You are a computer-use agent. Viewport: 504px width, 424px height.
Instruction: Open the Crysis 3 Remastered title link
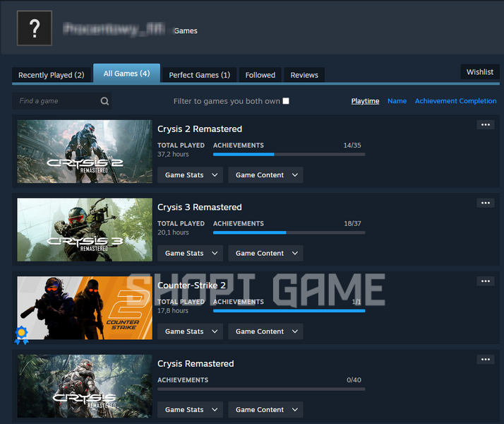pos(200,207)
